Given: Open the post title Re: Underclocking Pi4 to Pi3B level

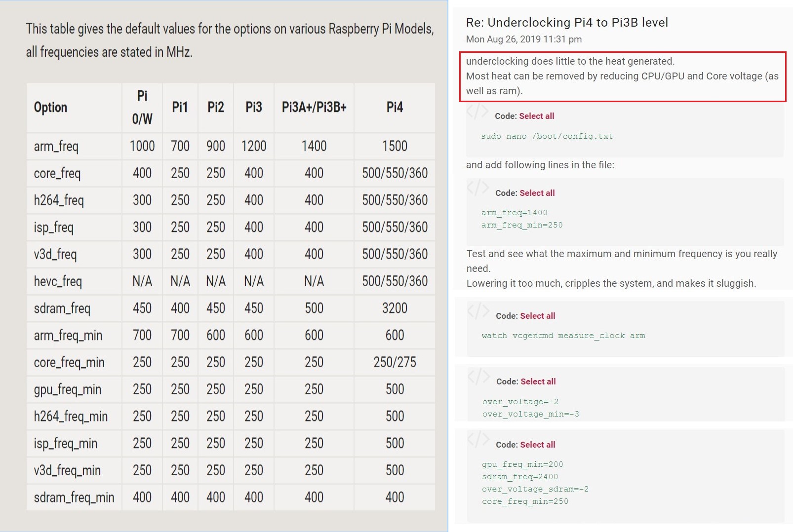Looking at the screenshot, I should pos(566,23).
